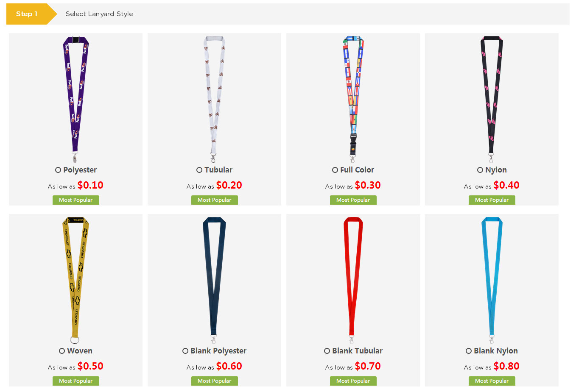The image size is (576, 392).
Task: Select the Polyester radio button
Action: click(58, 170)
